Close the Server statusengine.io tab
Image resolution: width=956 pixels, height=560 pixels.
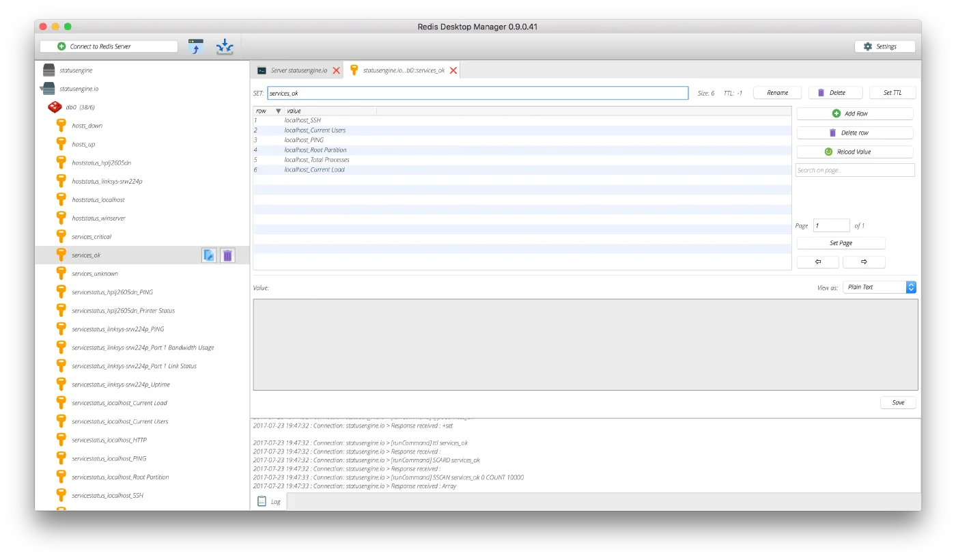(x=336, y=70)
